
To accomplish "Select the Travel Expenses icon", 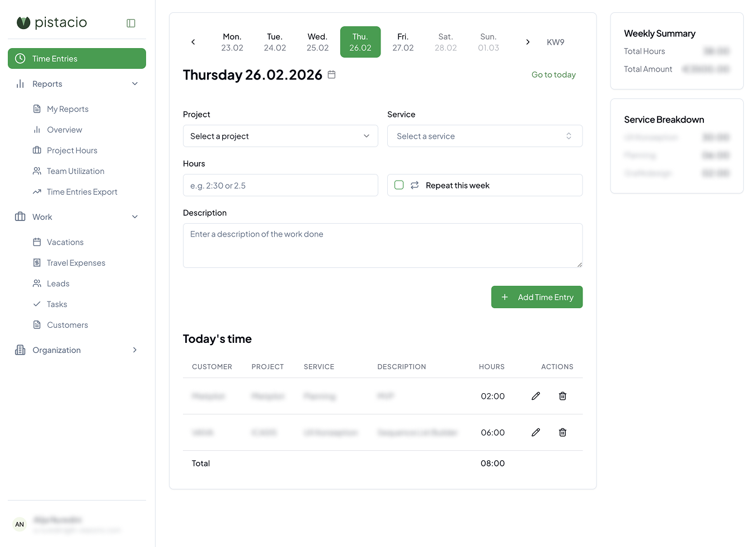I will 36,262.
